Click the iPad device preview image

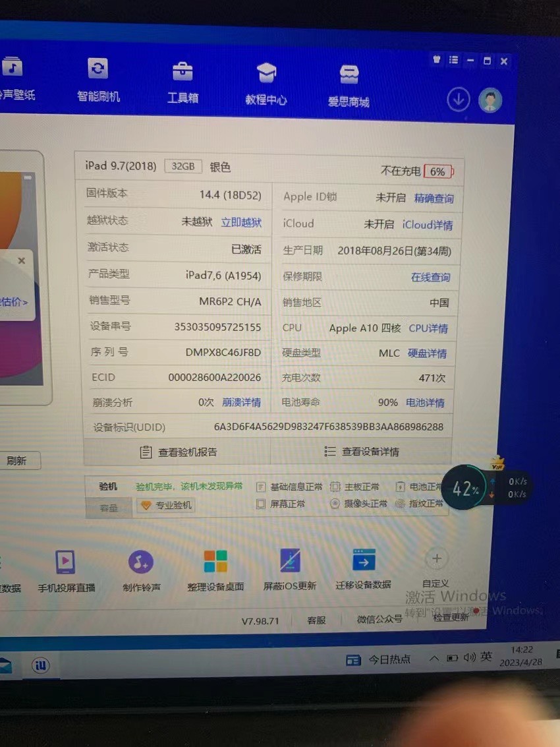(x=22, y=278)
